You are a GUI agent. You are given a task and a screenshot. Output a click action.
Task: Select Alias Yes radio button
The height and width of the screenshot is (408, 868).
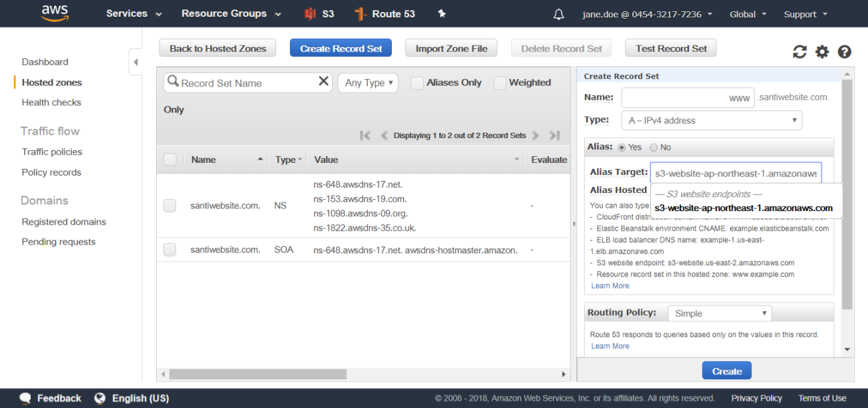622,147
